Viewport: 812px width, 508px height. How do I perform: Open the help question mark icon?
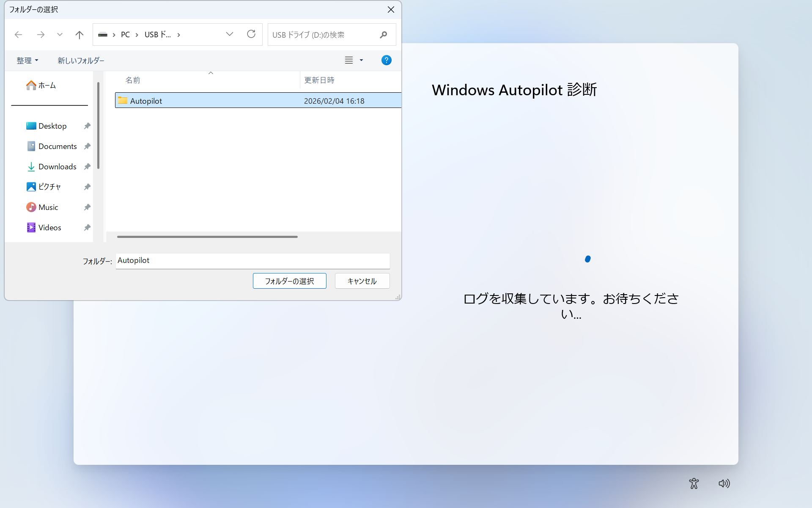pos(386,60)
